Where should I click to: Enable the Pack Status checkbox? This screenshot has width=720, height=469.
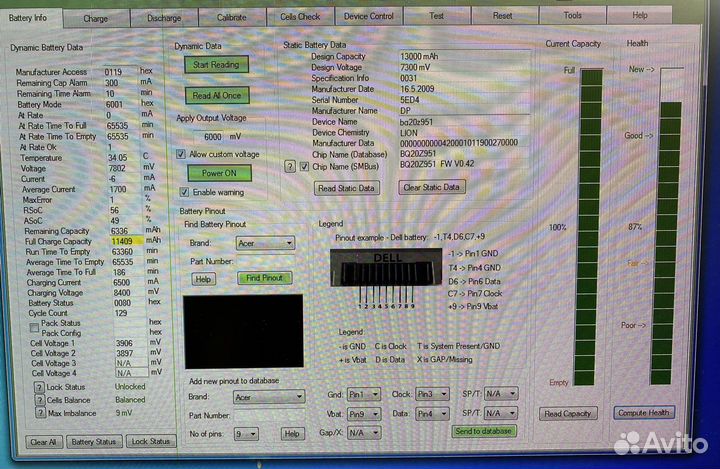point(35,324)
